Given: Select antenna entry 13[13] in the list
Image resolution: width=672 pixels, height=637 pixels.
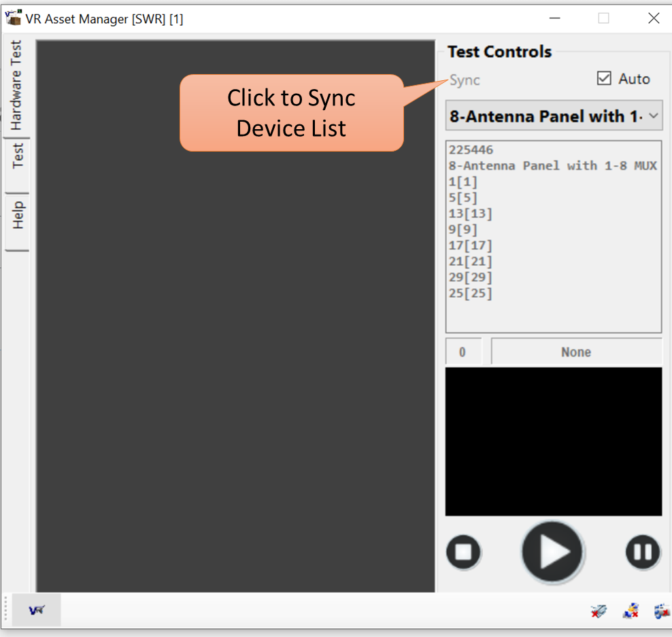Looking at the screenshot, I should tap(470, 213).
